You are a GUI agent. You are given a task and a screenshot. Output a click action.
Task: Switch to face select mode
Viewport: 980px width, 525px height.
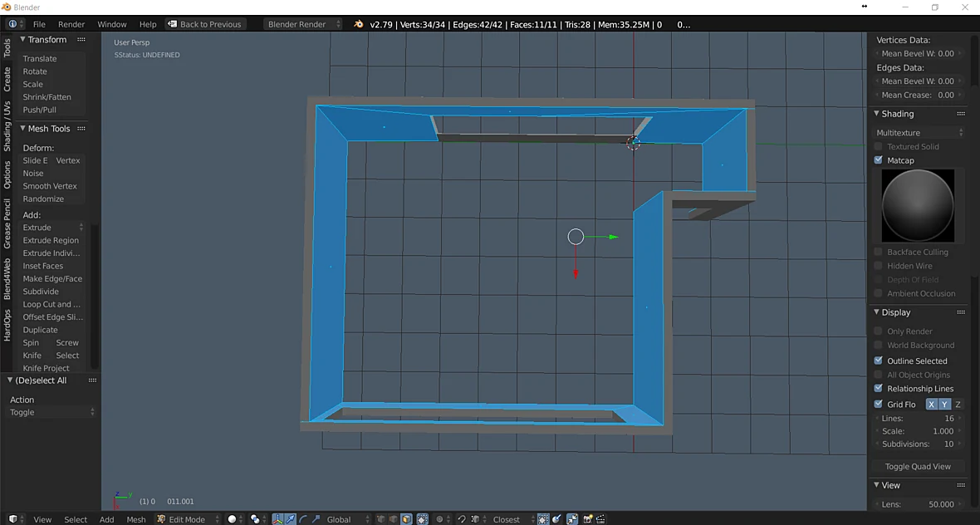click(x=407, y=518)
